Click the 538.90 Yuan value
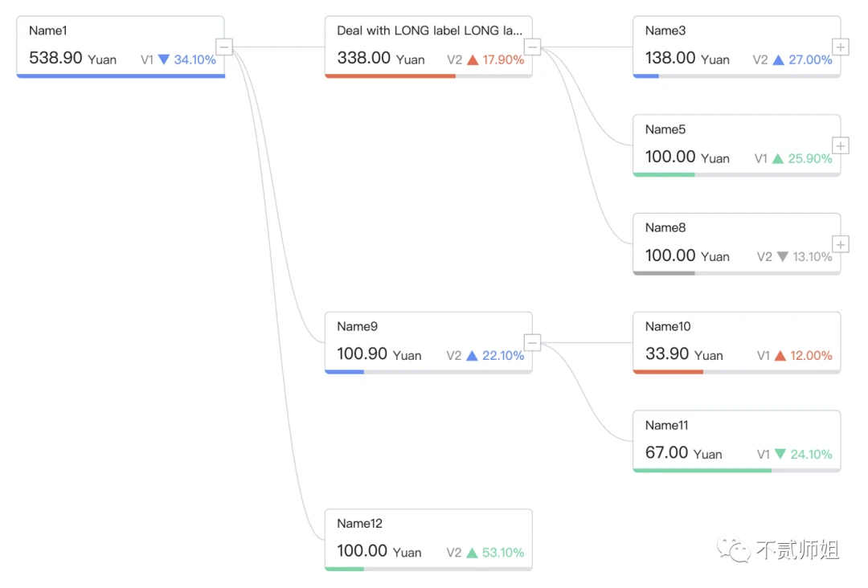868x588 pixels. (x=72, y=58)
